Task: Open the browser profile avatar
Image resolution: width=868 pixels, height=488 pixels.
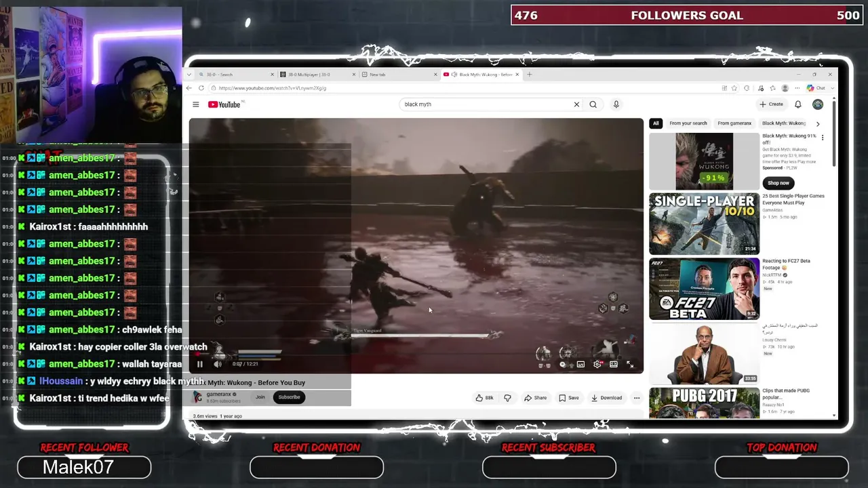Action: (x=785, y=88)
